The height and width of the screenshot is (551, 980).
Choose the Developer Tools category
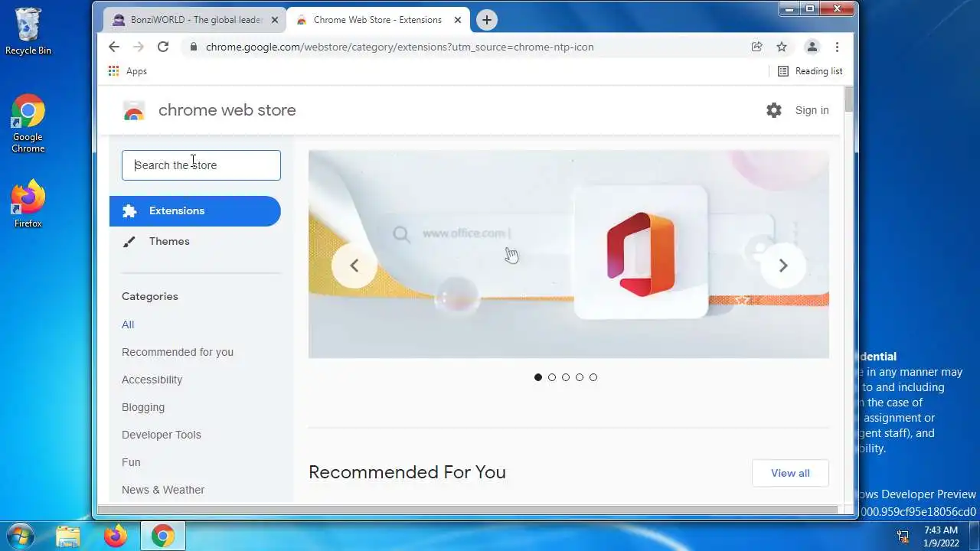tap(162, 435)
